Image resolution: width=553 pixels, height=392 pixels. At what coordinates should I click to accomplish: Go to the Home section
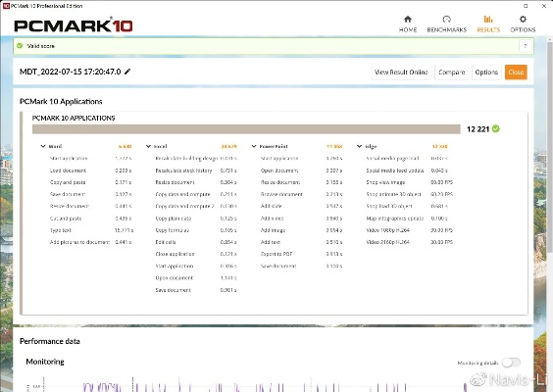pos(408,24)
